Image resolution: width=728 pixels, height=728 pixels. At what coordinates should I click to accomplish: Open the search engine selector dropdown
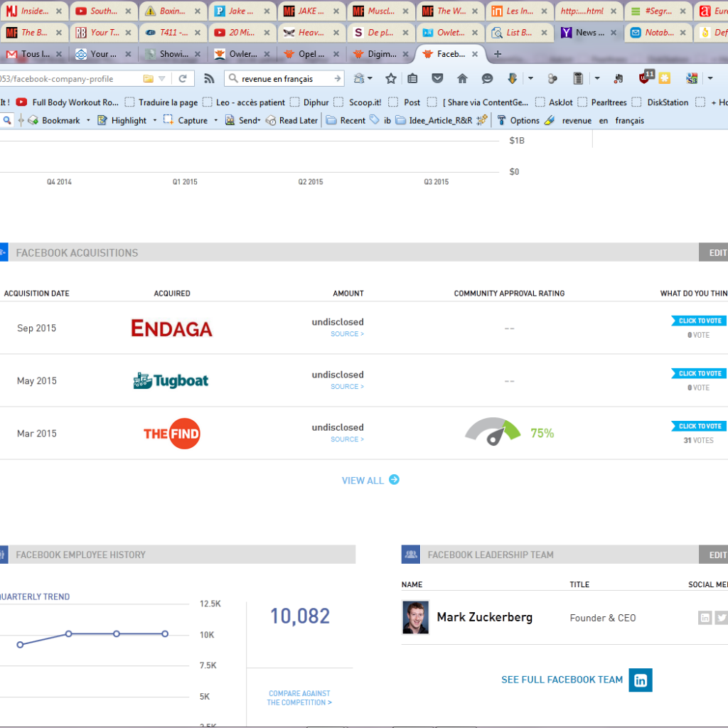233,78
